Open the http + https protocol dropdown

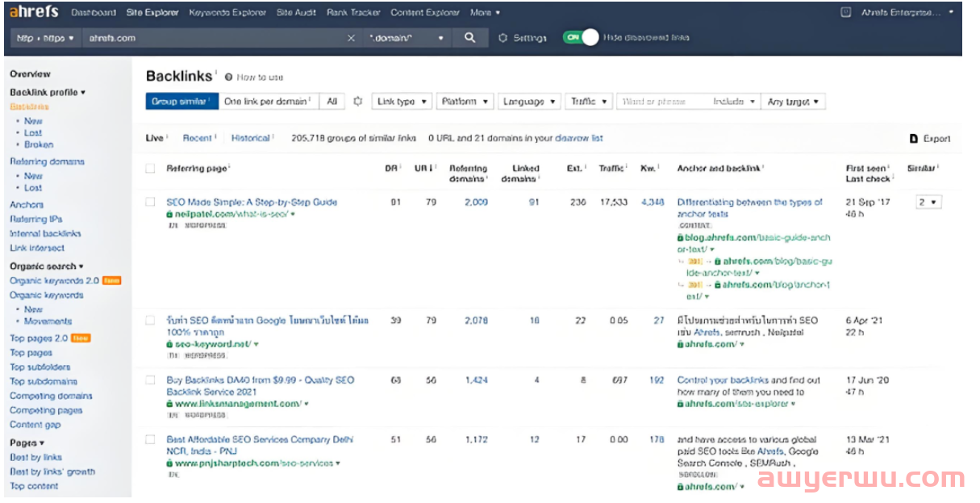(45, 38)
